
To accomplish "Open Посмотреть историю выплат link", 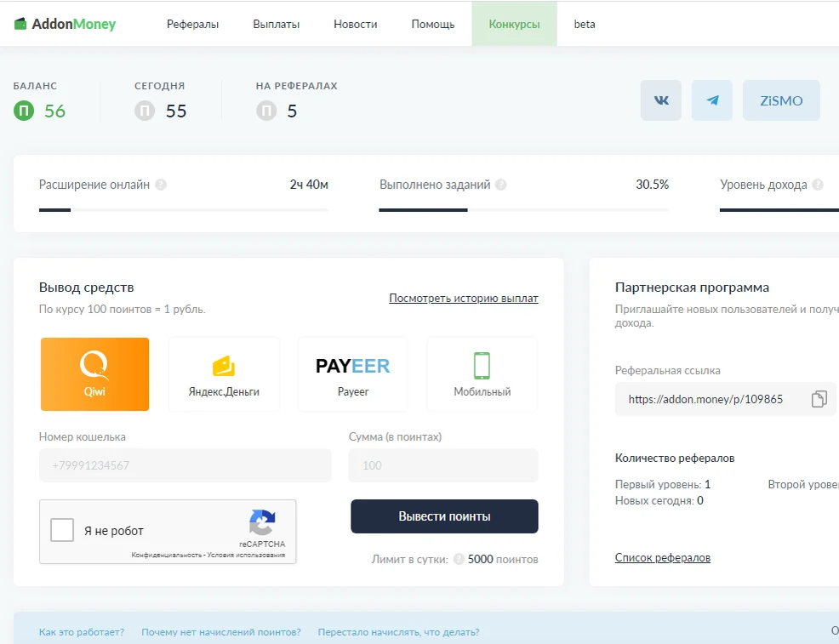I will pyautogui.click(x=464, y=299).
